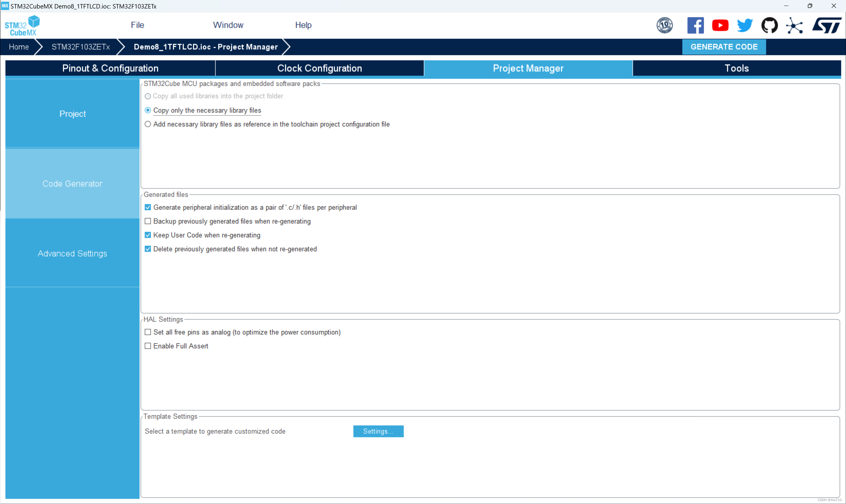Enable Backup previously generated files checkbox

point(148,221)
